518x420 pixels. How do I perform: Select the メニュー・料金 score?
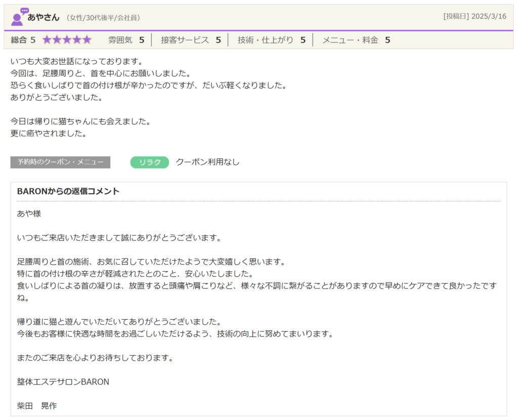point(356,40)
